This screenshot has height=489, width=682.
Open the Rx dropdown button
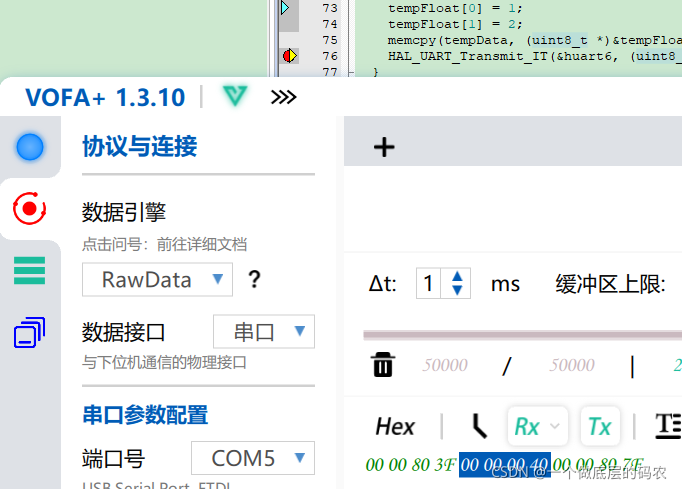(538, 426)
